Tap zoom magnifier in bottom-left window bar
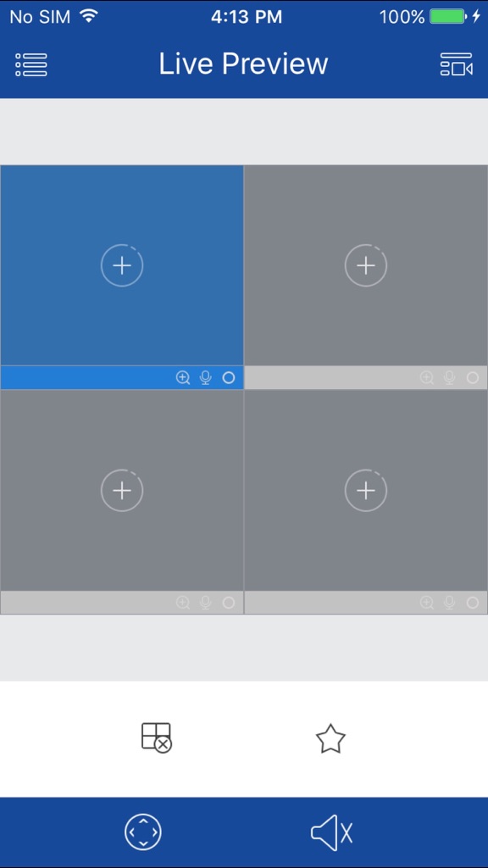The width and height of the screenshot is (488, 868). tap(183, 603)
